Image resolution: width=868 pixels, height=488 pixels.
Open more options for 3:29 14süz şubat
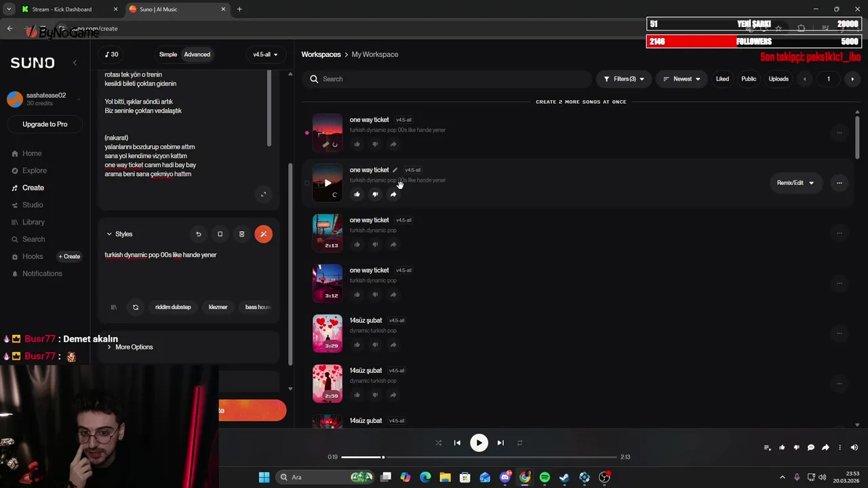pos(840,333)
